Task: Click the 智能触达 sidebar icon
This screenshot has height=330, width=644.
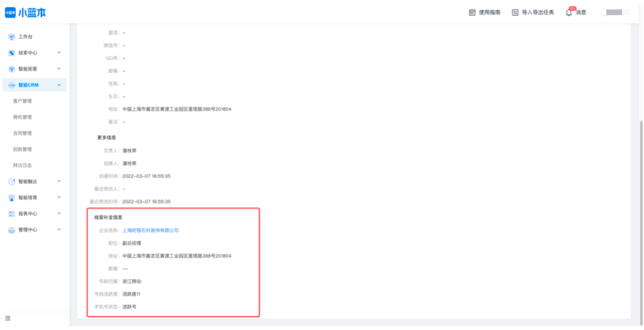Action: point(11,182)
